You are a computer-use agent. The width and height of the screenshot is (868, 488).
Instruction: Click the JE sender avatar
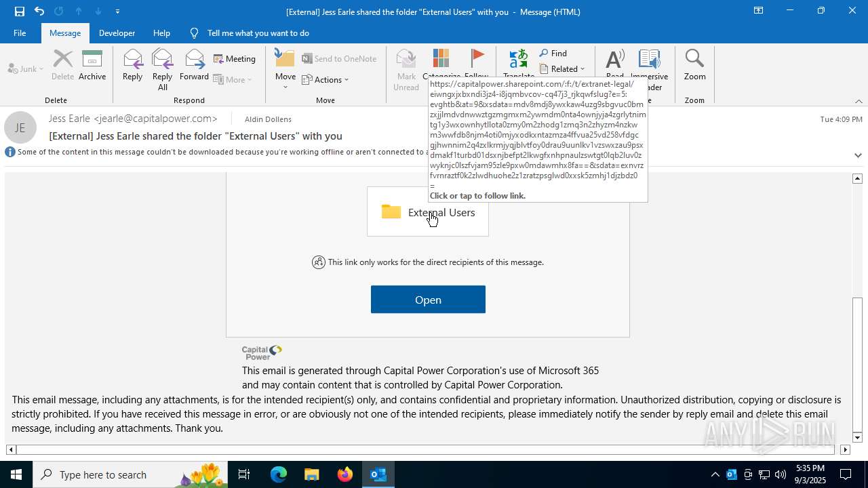20,127
